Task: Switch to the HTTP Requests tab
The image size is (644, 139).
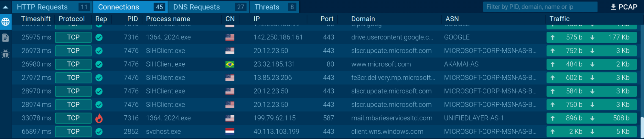Action: [x=52, y=7]
